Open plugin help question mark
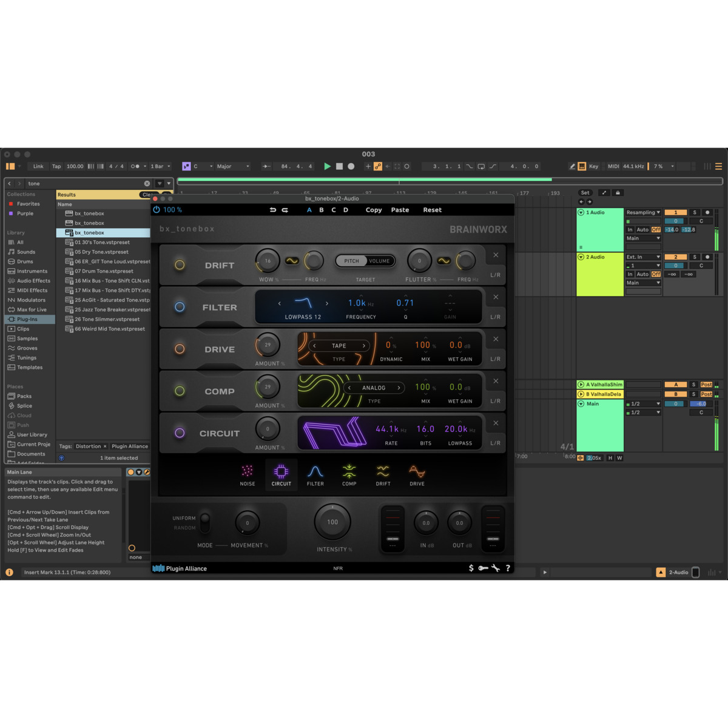This screenshot has height=728, width=728. click(508, 568)
